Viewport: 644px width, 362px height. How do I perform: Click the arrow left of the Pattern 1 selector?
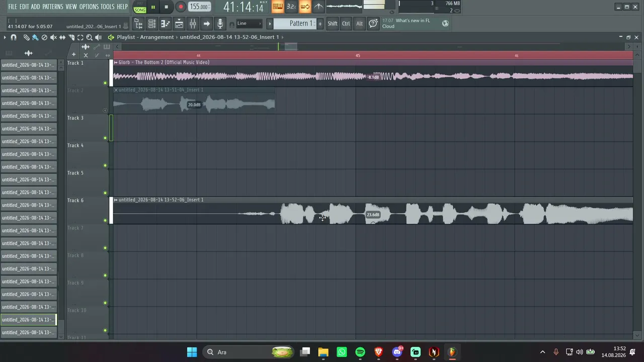click(x=270, y=24)
